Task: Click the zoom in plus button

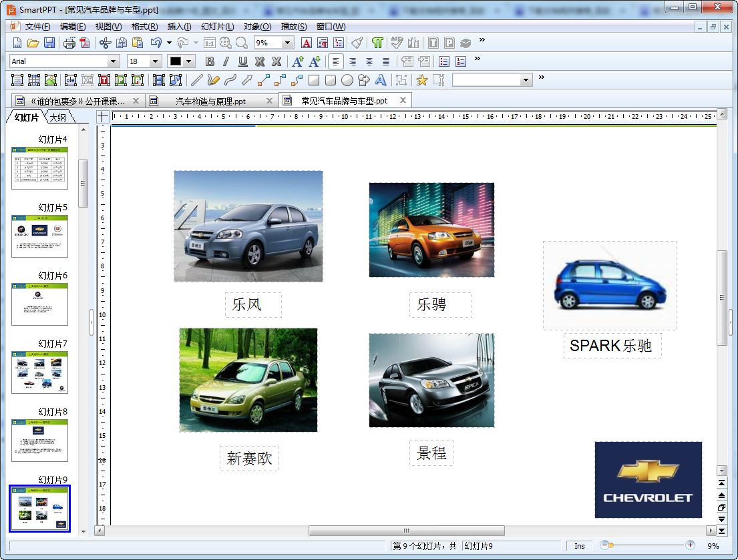Action: point(690,545)
